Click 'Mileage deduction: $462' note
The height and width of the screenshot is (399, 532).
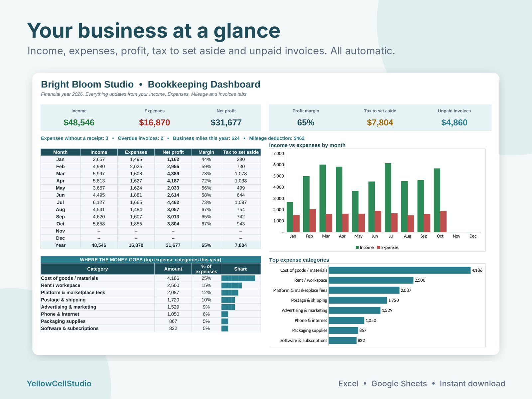point(277,138)
